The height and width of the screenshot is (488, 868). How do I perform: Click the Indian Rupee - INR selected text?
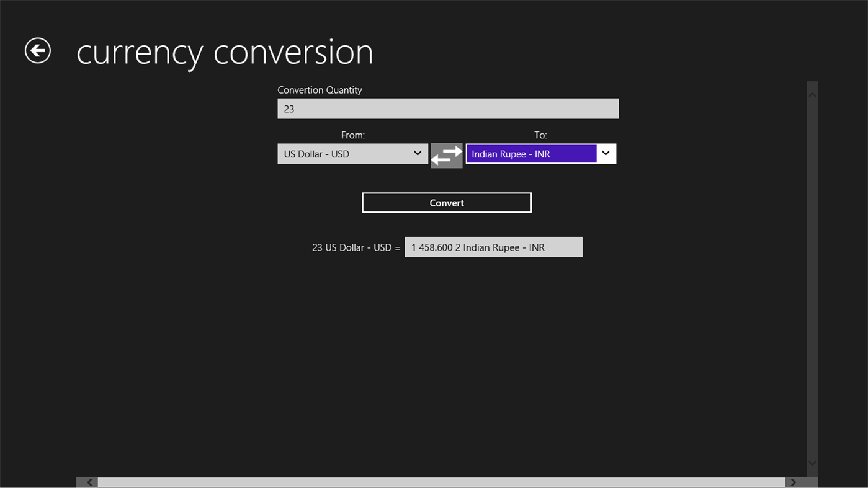point(510,154)
